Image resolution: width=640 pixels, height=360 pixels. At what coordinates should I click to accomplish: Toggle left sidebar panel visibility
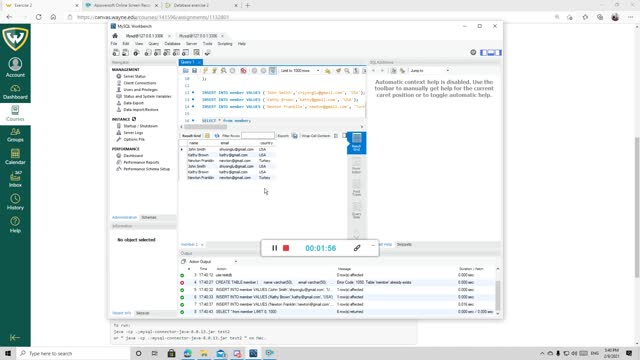(x=484, y=52)
